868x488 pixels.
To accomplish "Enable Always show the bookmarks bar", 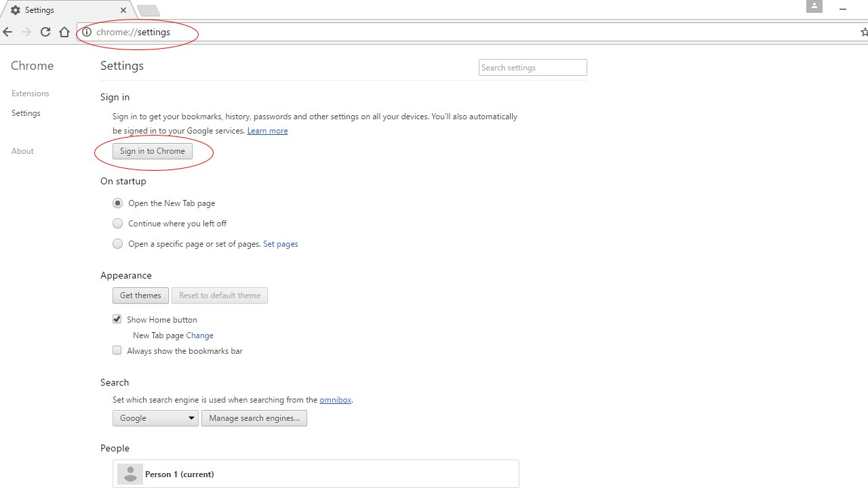I will [117, 350].
